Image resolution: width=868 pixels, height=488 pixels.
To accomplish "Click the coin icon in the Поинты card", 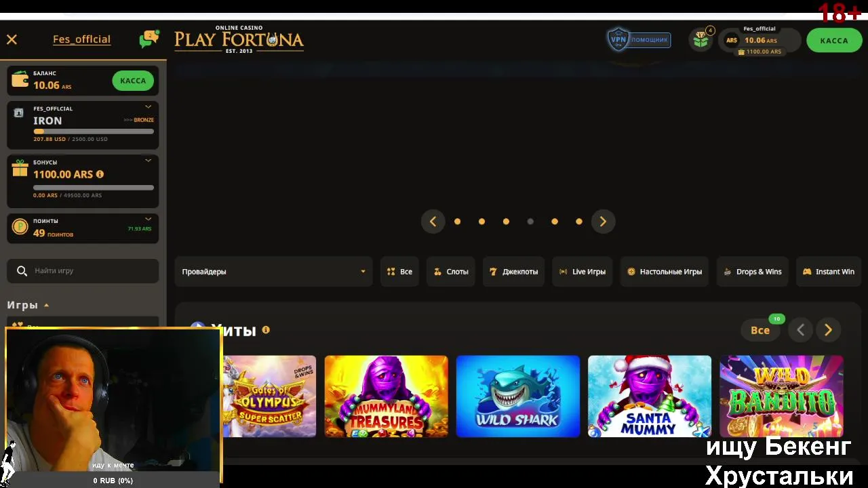I will click(20, 227).
